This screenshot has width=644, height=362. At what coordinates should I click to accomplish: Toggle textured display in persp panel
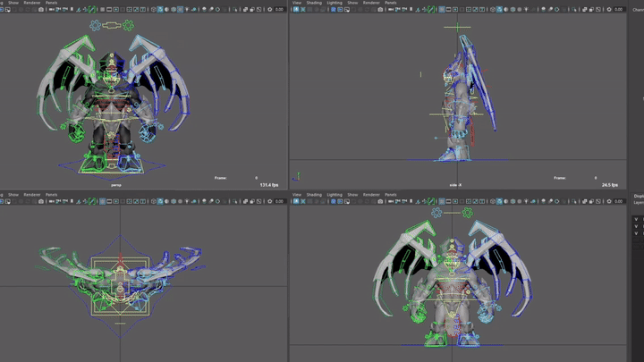tap(181, 9)
